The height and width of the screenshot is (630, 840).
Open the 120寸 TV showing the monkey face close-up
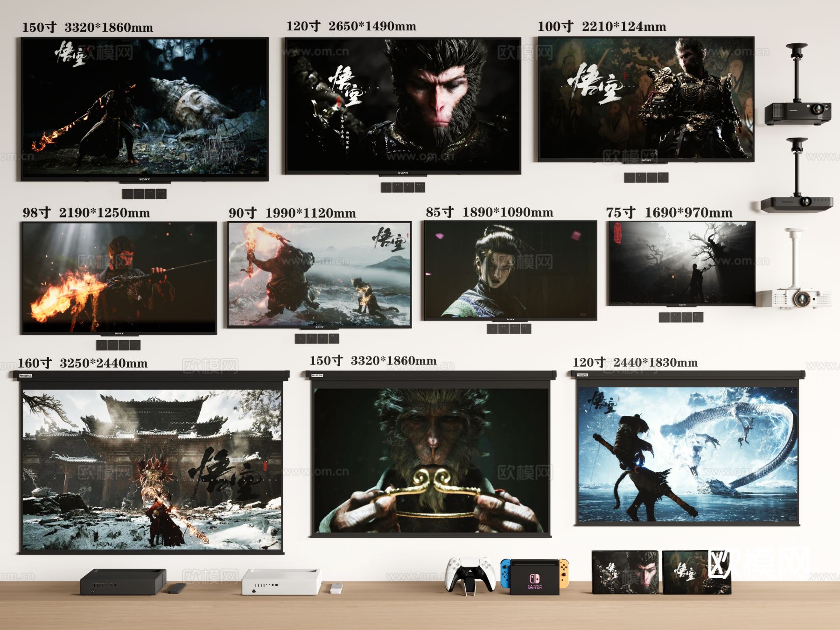[x=403, y=106]
